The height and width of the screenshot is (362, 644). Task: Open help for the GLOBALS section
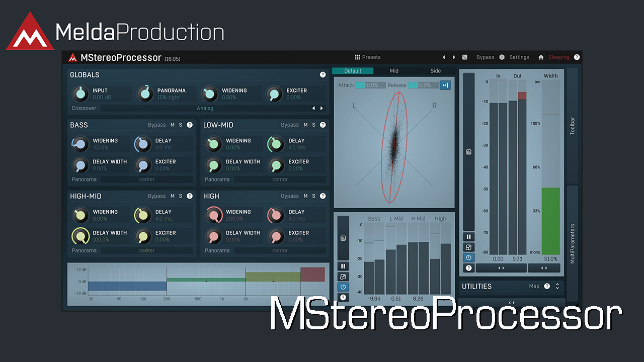(x=323, y=75)
